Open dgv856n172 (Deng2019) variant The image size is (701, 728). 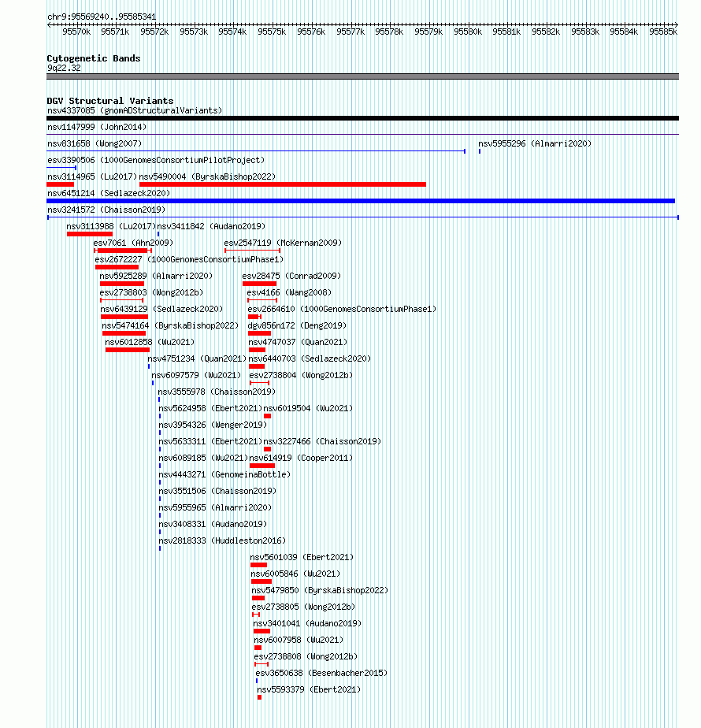(x=297, y=326)
